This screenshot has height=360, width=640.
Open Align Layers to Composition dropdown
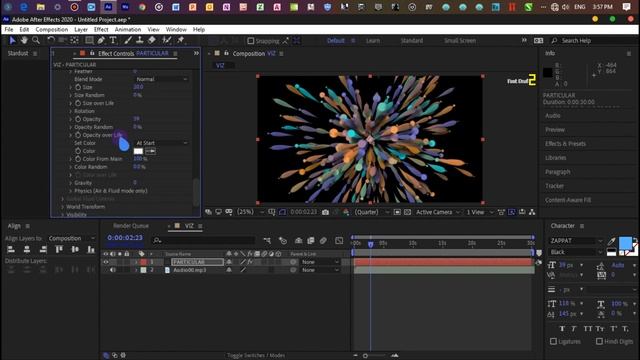(71, 238)
